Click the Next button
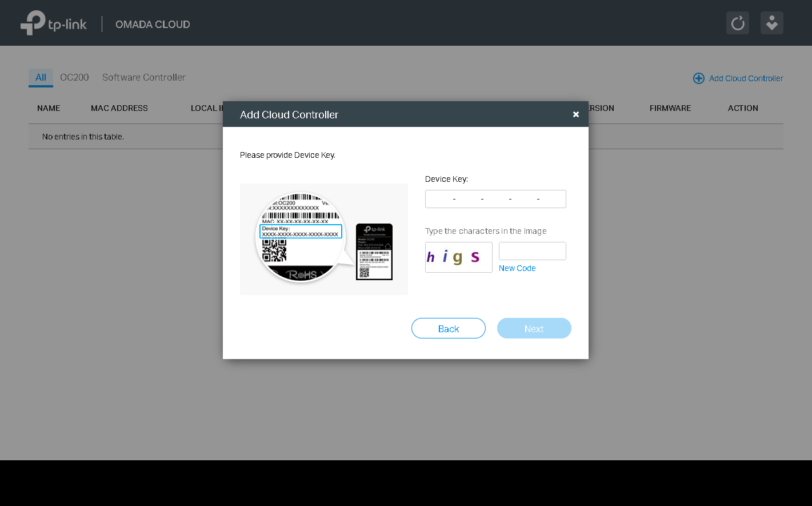 (x=534, y=328)
